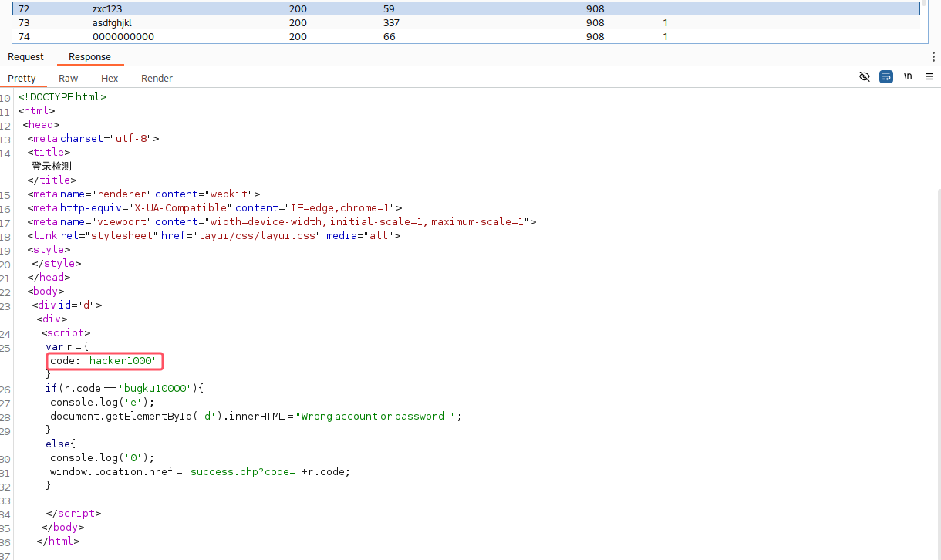Click the 'hacker1000' code string
This screenshot has height=560, width=941.
(x=121, y=361)
